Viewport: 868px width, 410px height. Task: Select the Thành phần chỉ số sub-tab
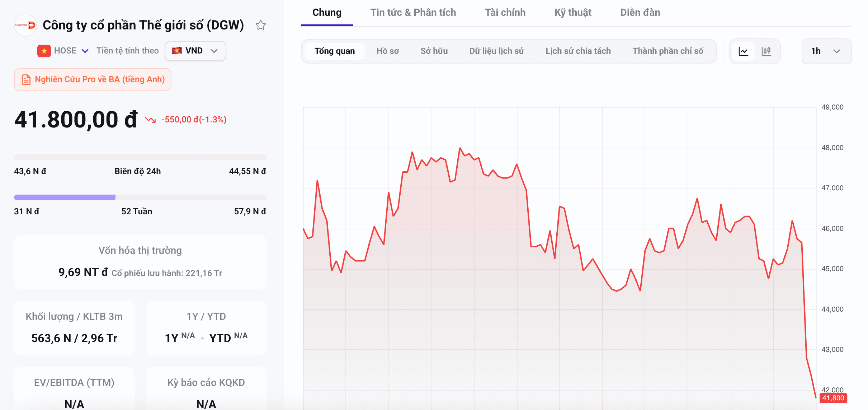coord(668,51)
